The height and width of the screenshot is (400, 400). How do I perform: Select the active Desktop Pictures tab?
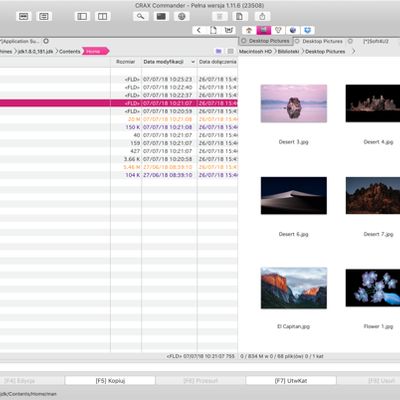266,41
